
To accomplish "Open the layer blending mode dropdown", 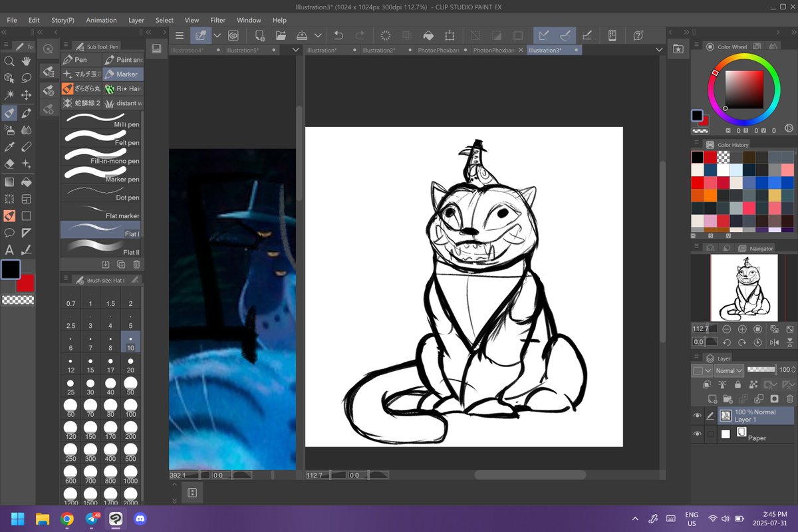I will 729,370.
